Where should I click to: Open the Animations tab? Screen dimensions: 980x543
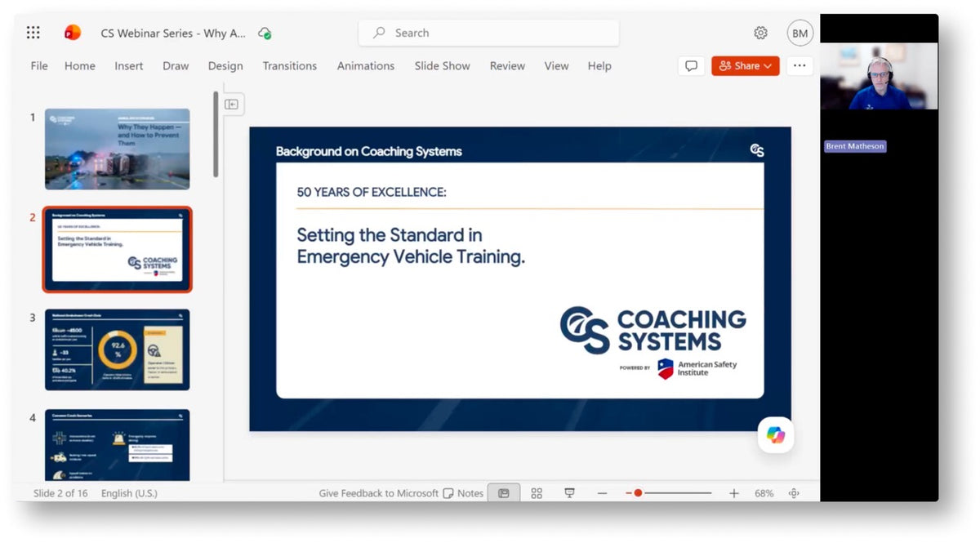[x=366, y=66]
